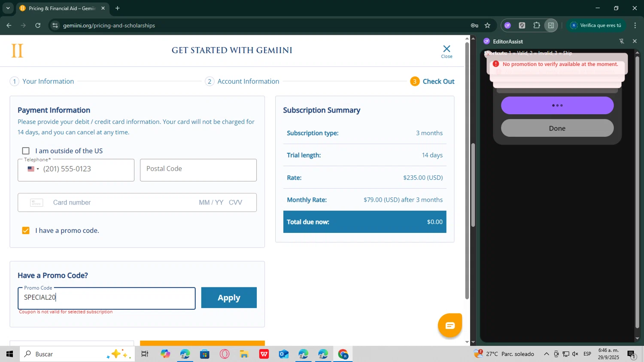Click the Verifica que eres tú profile button
644x362 pixels.
pos(596,25)
